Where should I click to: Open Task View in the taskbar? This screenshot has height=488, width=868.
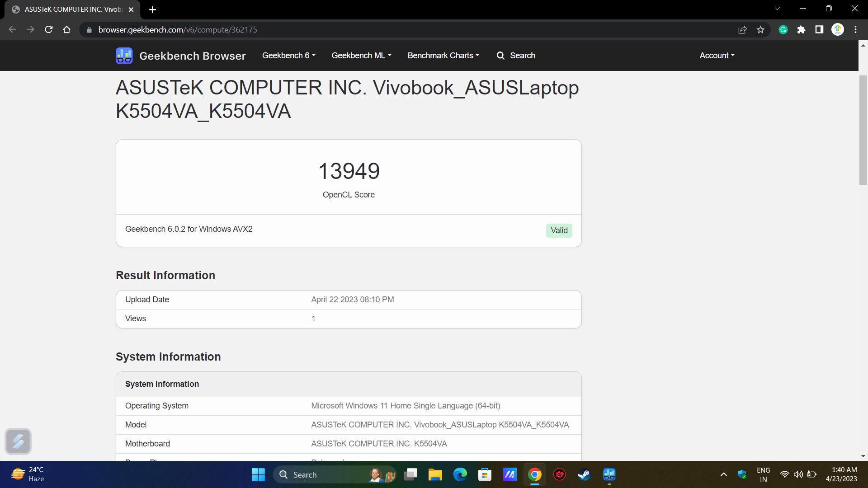[410, 474]
